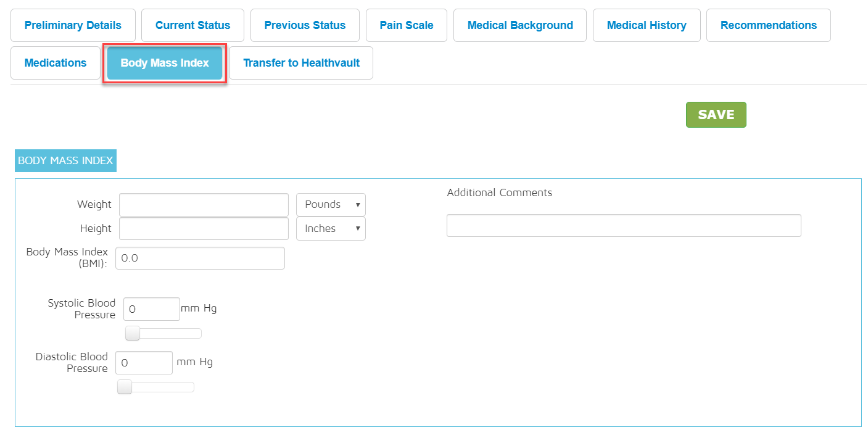
Task: Select the Body Mass Index tab
Action: tap(165, 63)
